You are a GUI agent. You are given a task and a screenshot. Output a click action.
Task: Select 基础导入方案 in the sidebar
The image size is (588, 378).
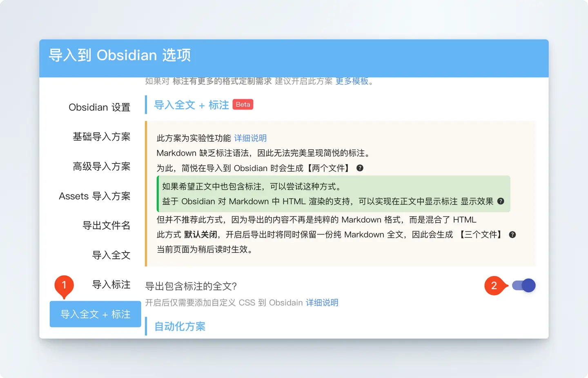pos(101,137)
